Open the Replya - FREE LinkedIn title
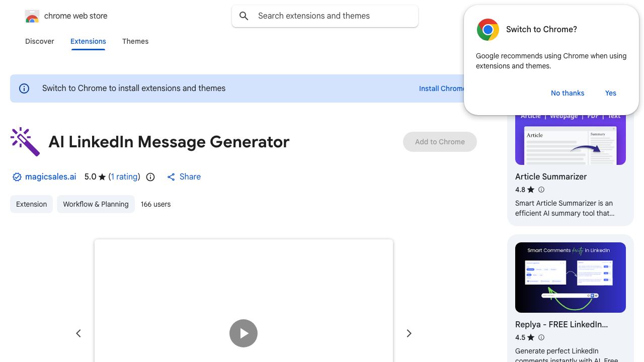 tap(561, 324)
